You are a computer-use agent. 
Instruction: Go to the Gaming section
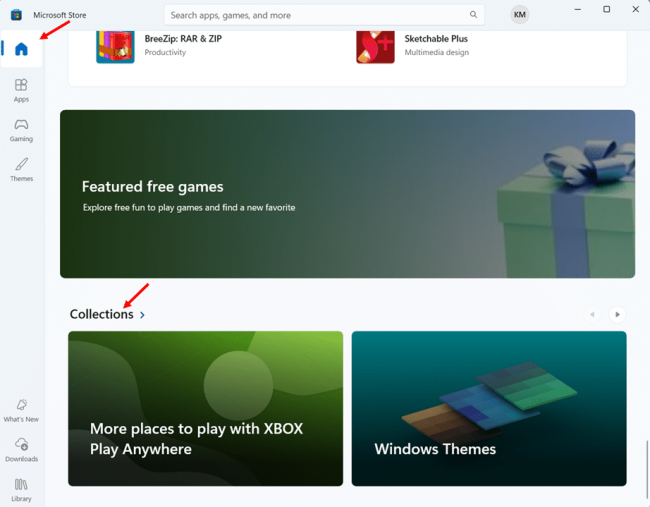21,130
